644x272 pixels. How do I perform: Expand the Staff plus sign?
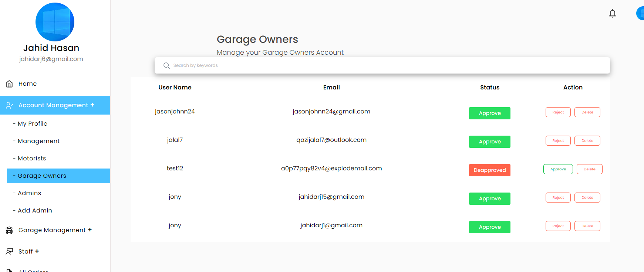37,251
